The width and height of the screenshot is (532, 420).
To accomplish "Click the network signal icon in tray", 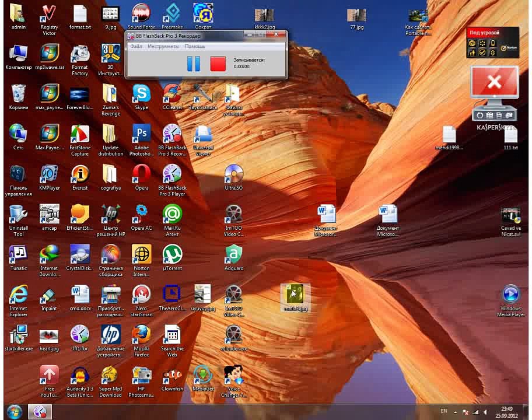I will (475, 412).
